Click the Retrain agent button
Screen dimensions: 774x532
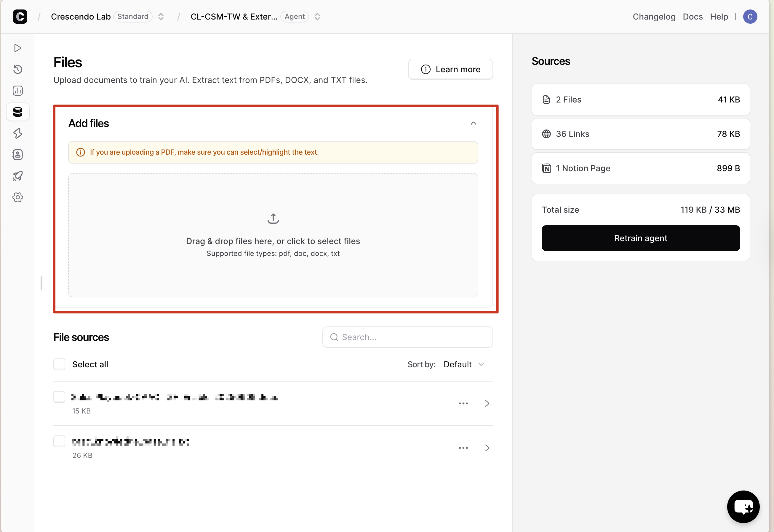641,238
